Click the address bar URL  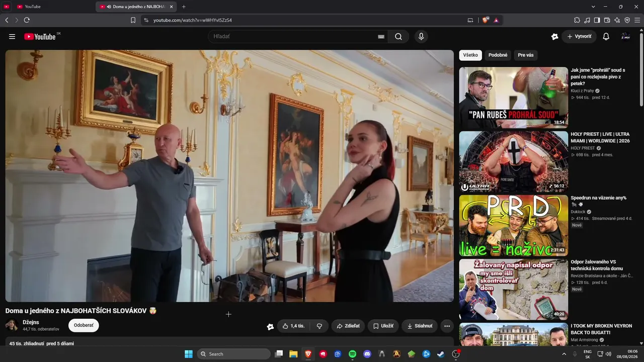pos(193,20)
